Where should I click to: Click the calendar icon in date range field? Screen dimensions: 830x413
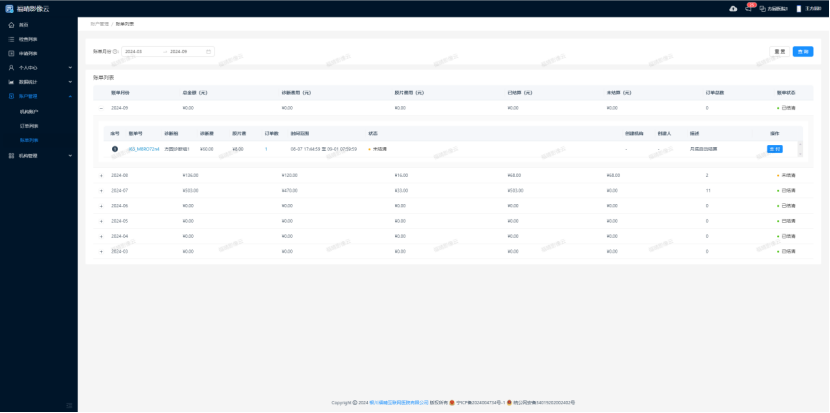[210, 51]
